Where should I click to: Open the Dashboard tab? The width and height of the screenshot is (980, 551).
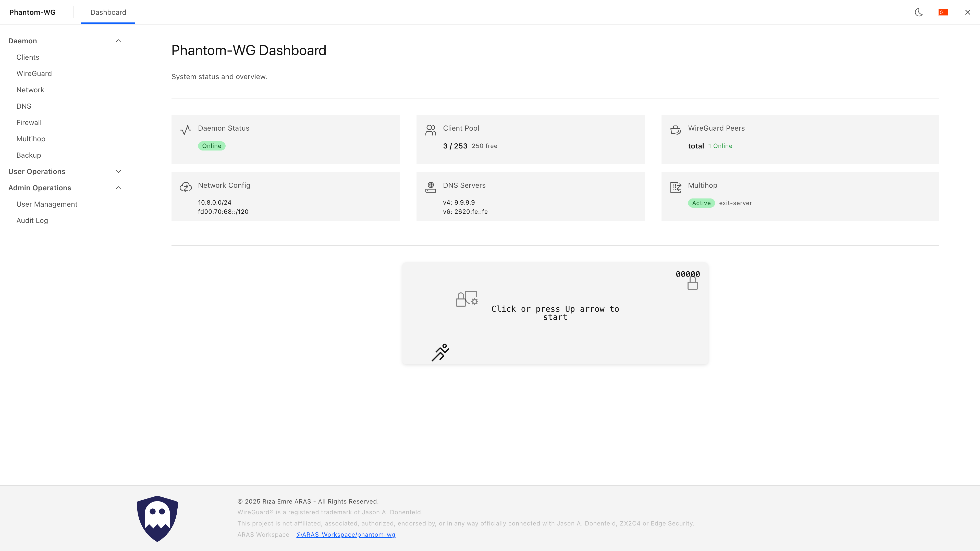point(108,12)
